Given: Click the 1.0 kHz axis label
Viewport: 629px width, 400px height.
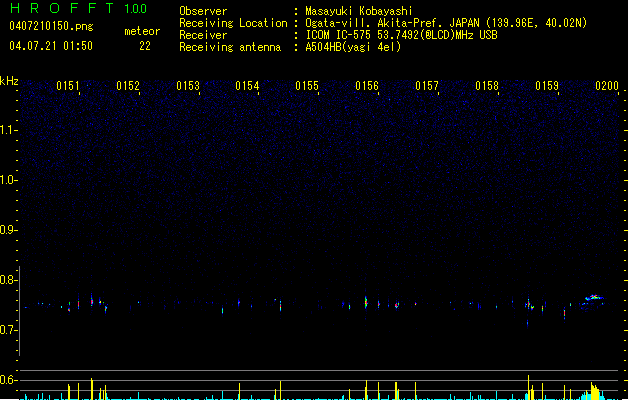Looking at the screenshot, I should pyautogui.click(x=8, y=180).
